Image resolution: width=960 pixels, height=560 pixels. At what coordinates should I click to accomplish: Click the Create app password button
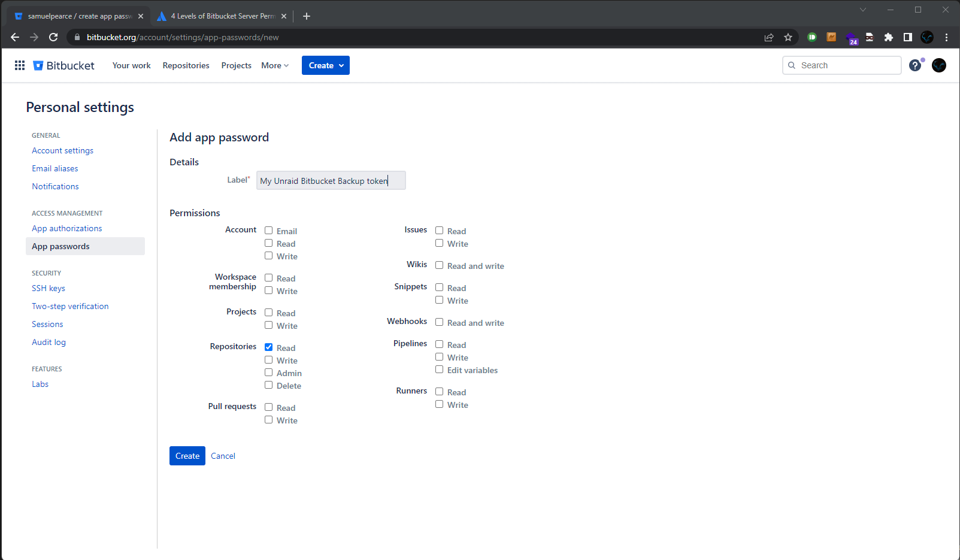click(x=187, y=456)
